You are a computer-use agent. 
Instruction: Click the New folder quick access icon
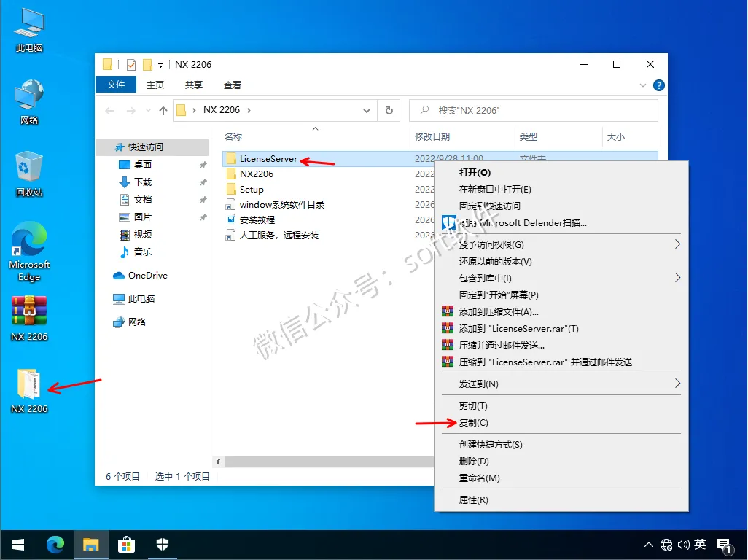coord(148,64)
